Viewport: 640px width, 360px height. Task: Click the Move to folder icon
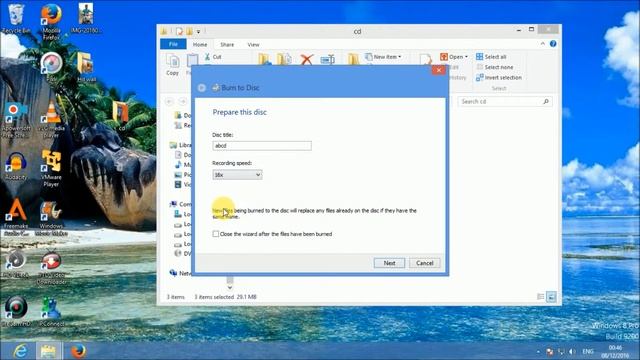coord(264,60)
